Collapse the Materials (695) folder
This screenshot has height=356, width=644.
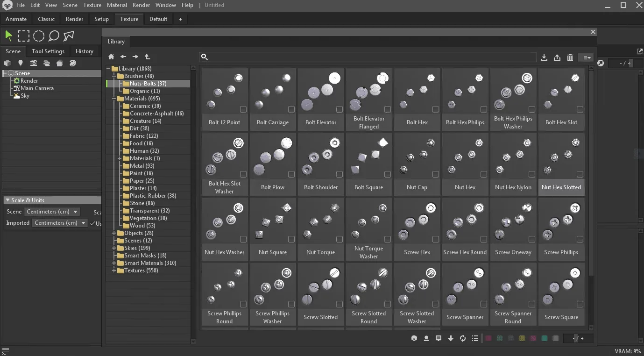[x=114, y=99]
